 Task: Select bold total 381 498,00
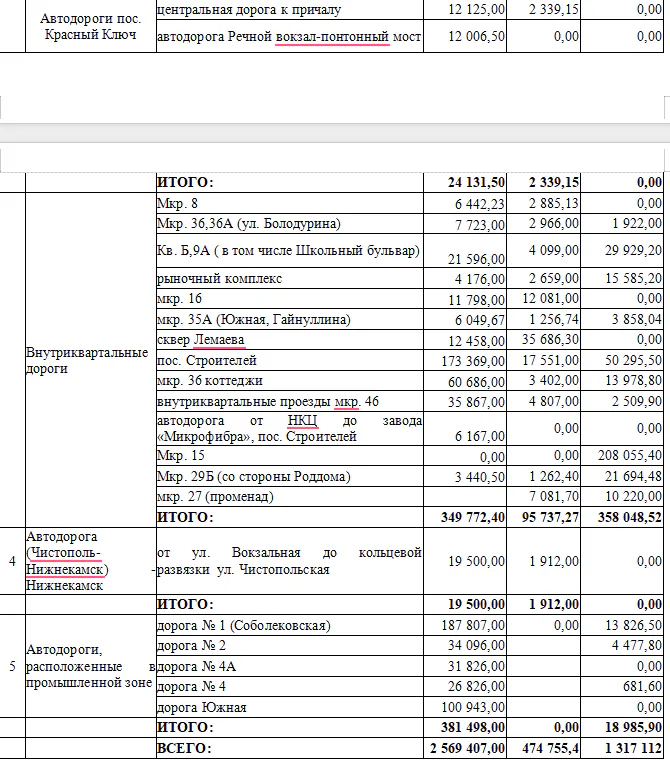pos(473,728)
